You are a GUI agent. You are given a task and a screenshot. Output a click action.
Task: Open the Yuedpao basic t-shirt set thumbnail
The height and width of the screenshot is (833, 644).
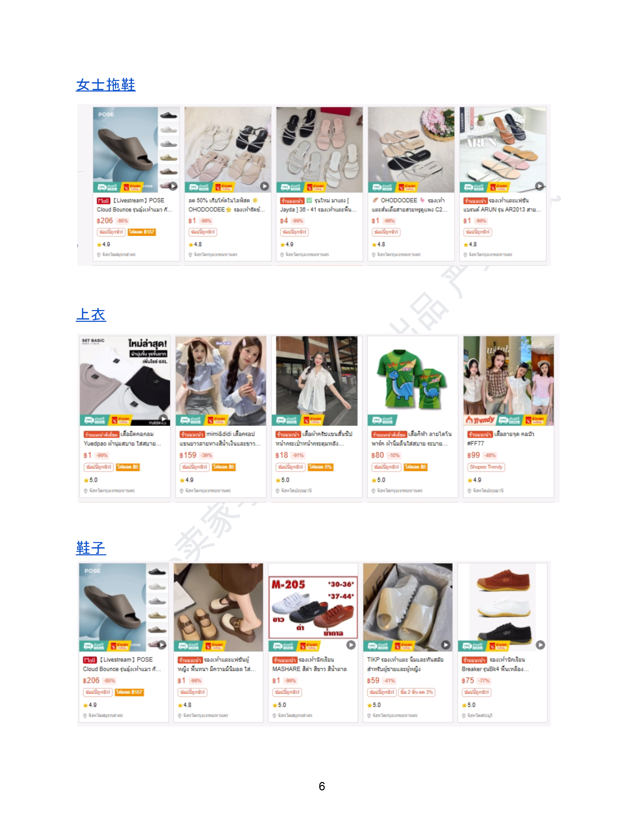pyautogui.click(x=125, y=381)
